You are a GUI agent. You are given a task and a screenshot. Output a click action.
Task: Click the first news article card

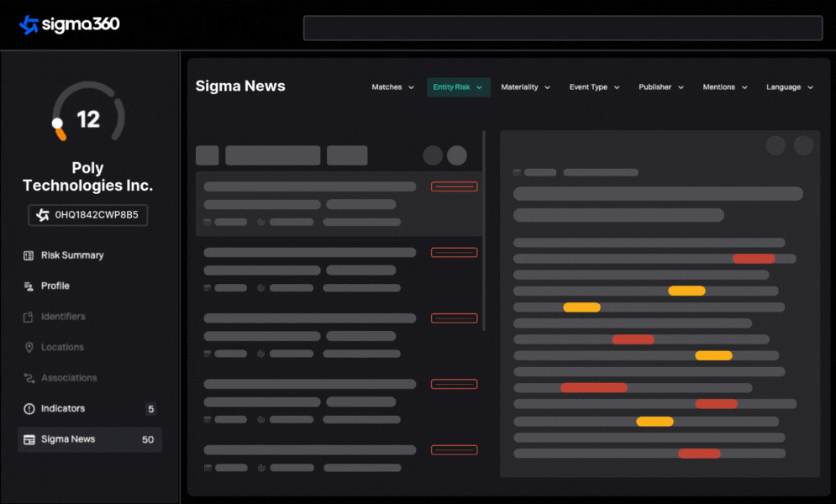[339, 204]
